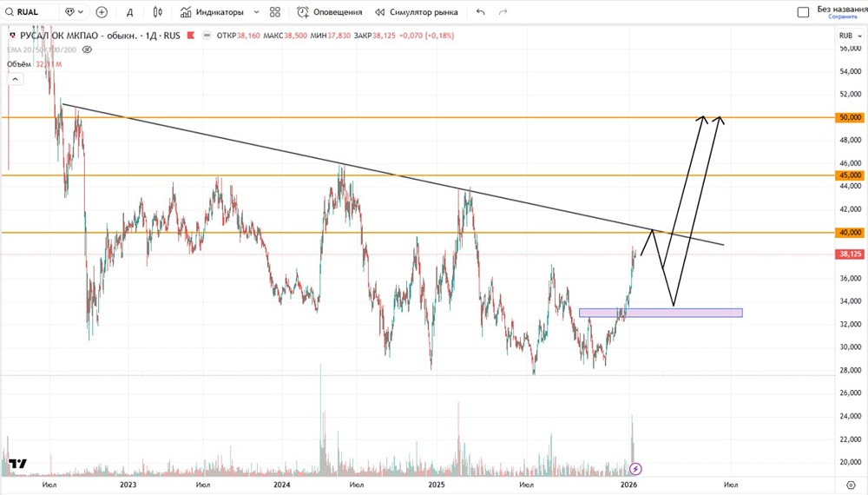Image resolution: width=868 pixels, height=495 pixels.
Task: Expand the favorite indicators chevron next to Индикаторы
Action: (256, 11)
